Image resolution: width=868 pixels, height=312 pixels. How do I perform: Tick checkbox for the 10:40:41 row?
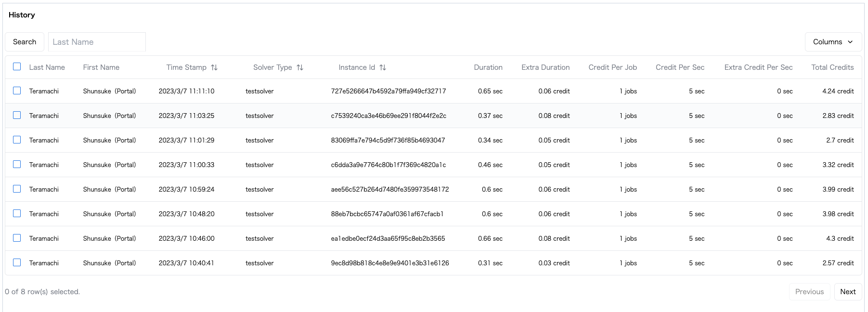point(17,262)
